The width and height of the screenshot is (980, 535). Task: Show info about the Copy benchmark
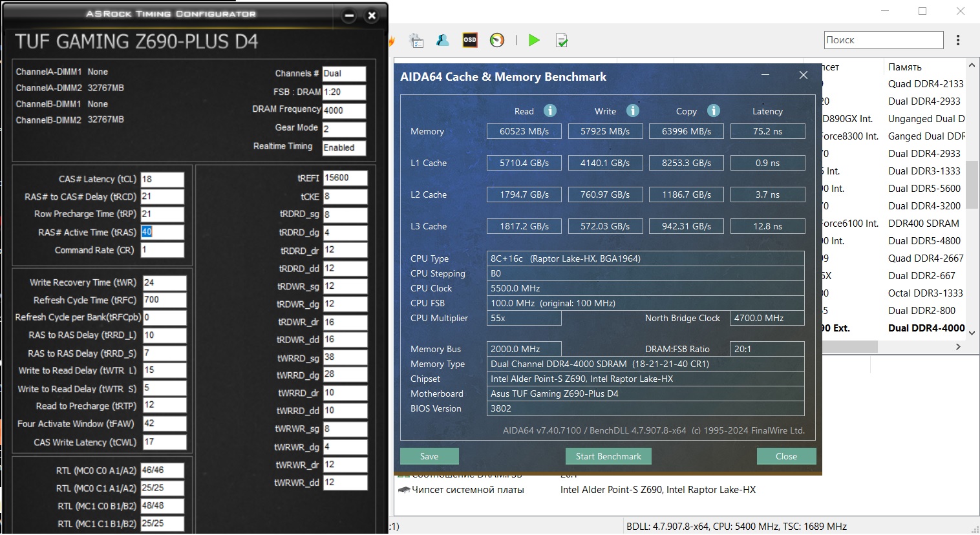click(x=714, y=110)
